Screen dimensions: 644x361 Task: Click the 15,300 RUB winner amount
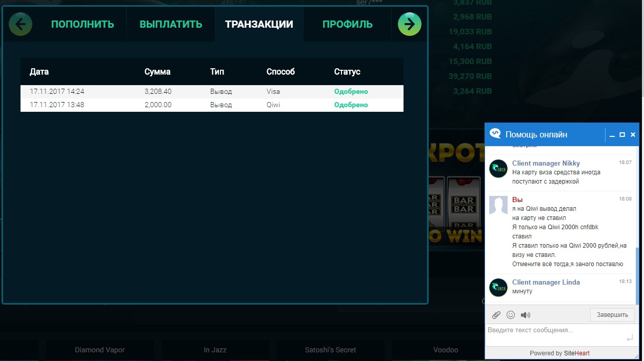pyautogui.click(x=470, y=61)
